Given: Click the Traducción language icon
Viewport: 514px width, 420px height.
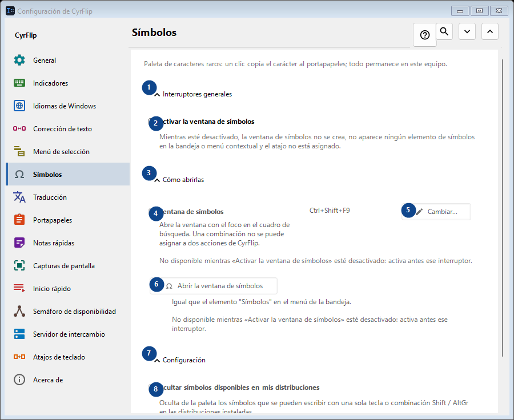Looking at the screenshot, I should tap(19, 197).
